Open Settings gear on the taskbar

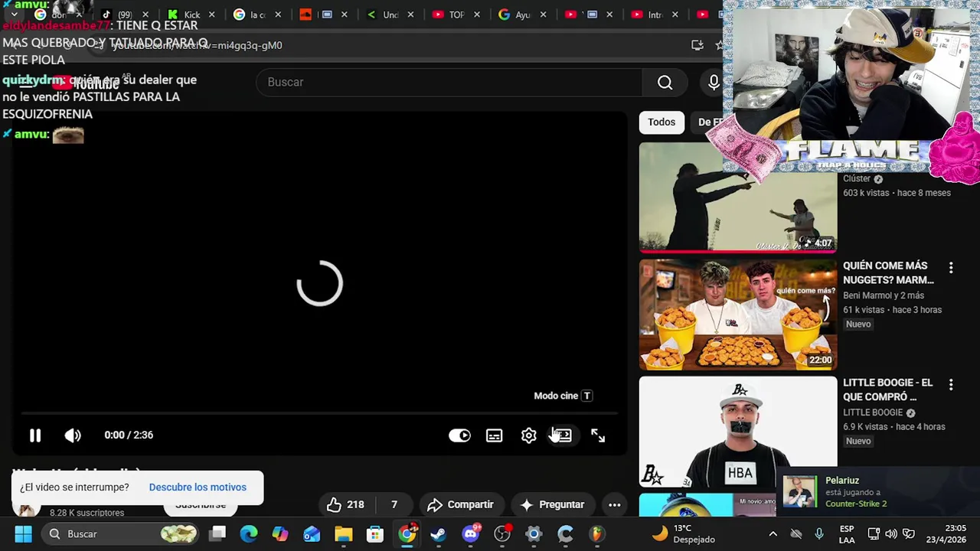pyautogui.click(x=534, y=534)
